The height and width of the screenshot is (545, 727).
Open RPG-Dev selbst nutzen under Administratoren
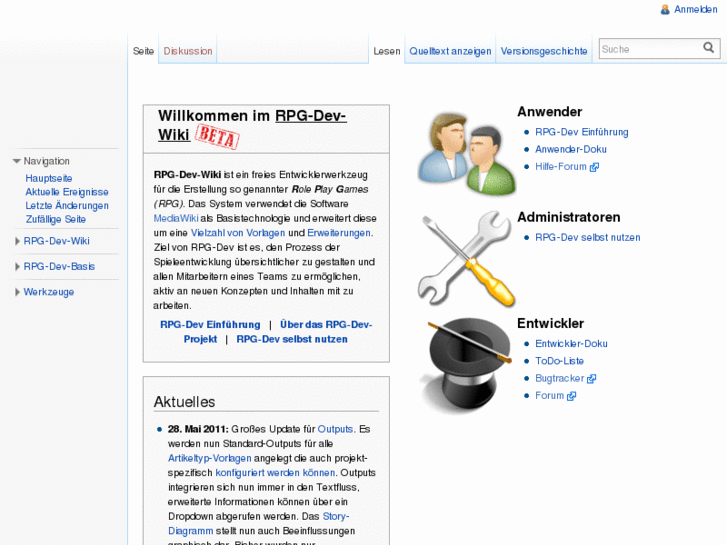587,237
